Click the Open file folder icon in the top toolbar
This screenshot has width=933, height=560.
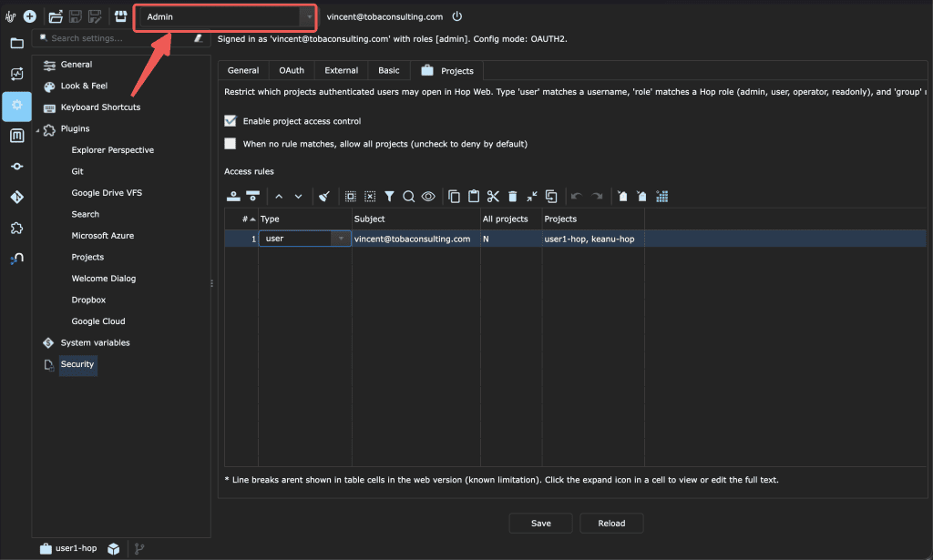[x=56, y=16]
